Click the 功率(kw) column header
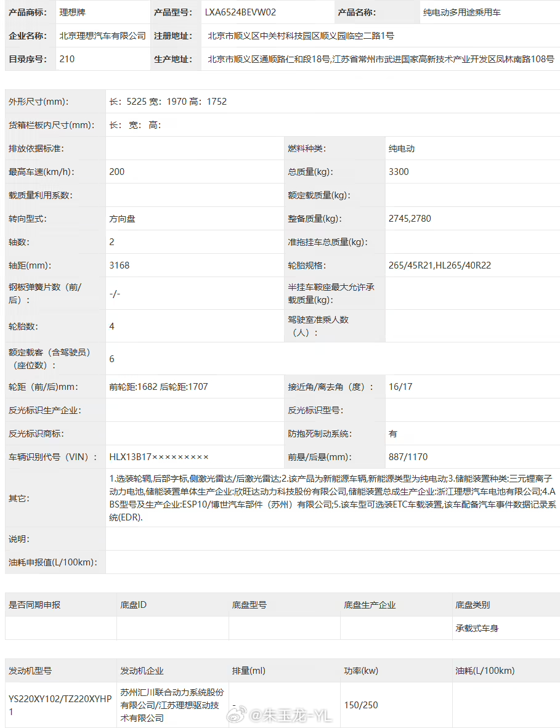 pos(361,671)
